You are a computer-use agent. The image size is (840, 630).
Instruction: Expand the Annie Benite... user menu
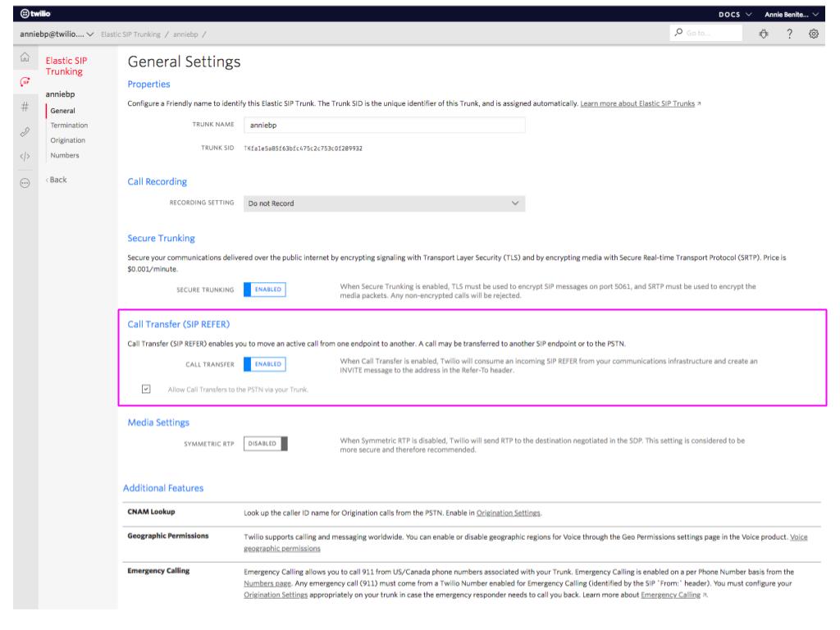[x=792, y=15]
